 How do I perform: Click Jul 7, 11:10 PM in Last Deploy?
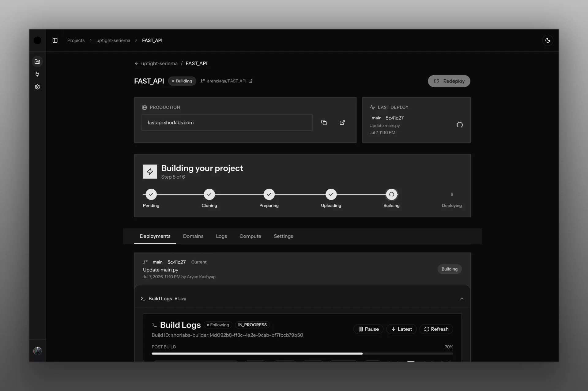pyautogui.click(x=382, y=133)
